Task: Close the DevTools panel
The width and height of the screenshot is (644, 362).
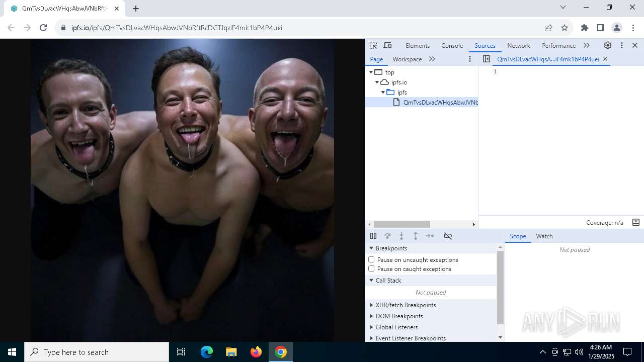Action: [x=635, y=45]
